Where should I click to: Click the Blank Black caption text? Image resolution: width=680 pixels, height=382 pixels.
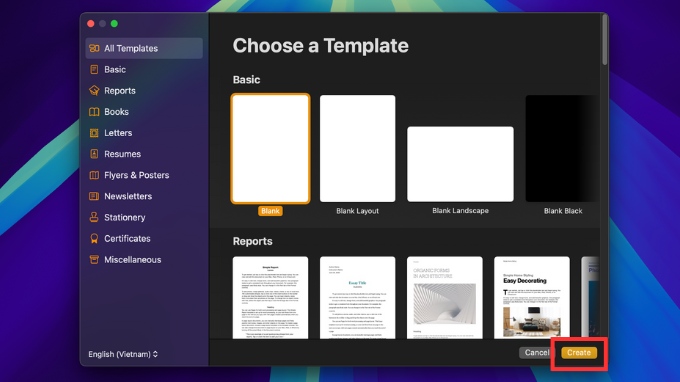point(563,211)
